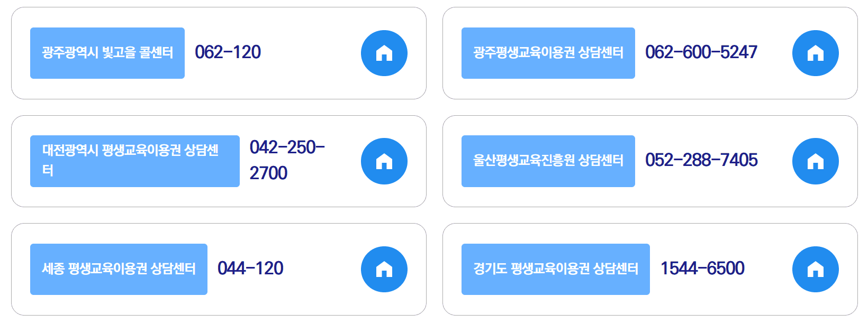Click the home icon next to 044-120
Screen dimensions: 868x333
pyautogui.click(x=384, y=269)
